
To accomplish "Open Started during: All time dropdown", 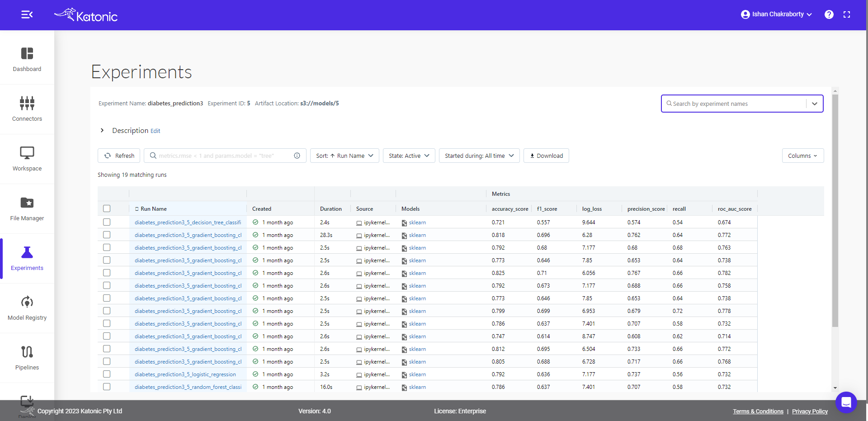I will click(x=479, y=156).
